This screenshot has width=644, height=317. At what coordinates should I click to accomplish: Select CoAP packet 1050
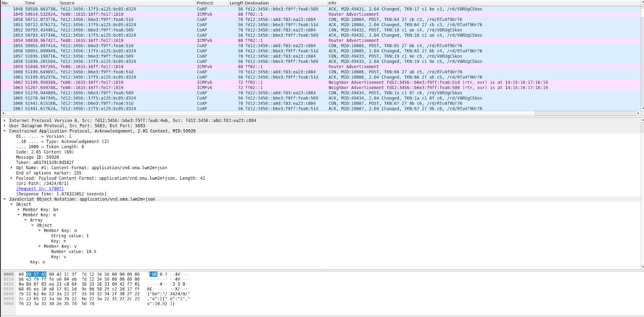point(320,19)
